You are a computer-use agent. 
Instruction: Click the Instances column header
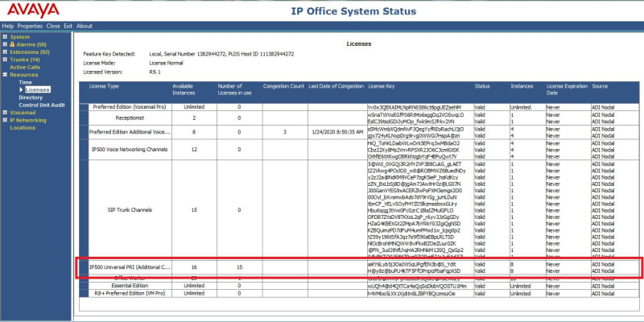522,86
